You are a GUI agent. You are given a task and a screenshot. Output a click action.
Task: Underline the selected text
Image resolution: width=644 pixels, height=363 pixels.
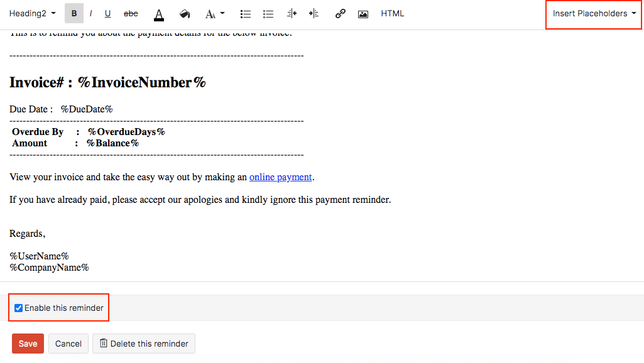coord(107,13)
